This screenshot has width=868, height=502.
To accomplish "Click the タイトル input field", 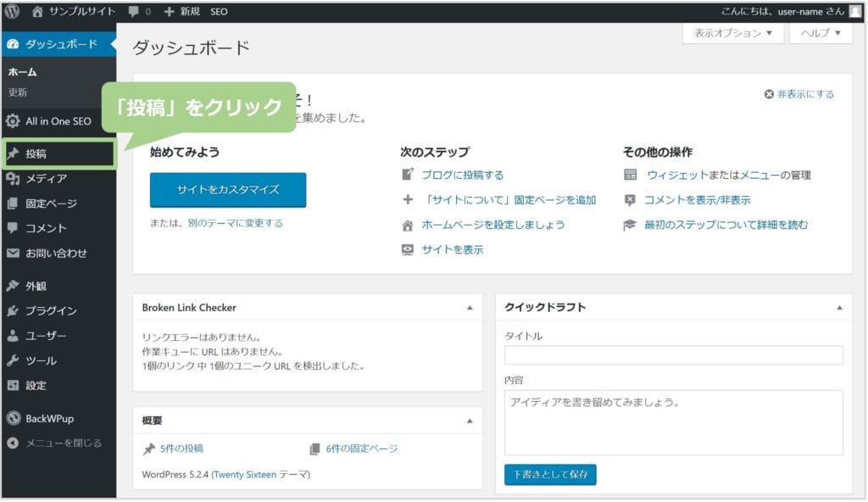I will click(673, 355).
